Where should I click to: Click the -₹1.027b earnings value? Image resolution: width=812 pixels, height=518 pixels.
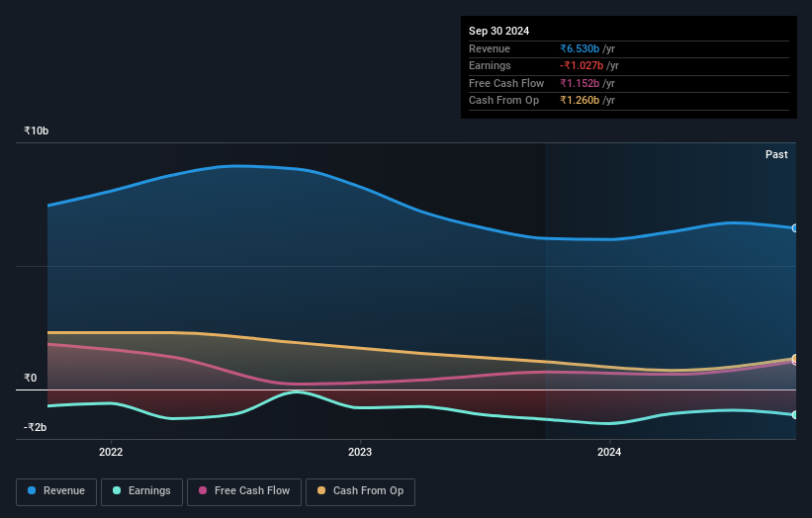click(x=581, y=65)
